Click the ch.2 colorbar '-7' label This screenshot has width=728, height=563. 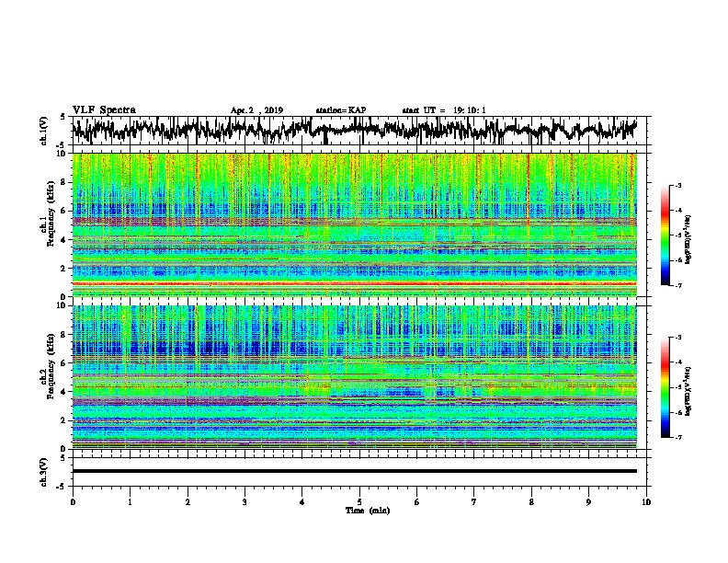[x=678, y=437]
